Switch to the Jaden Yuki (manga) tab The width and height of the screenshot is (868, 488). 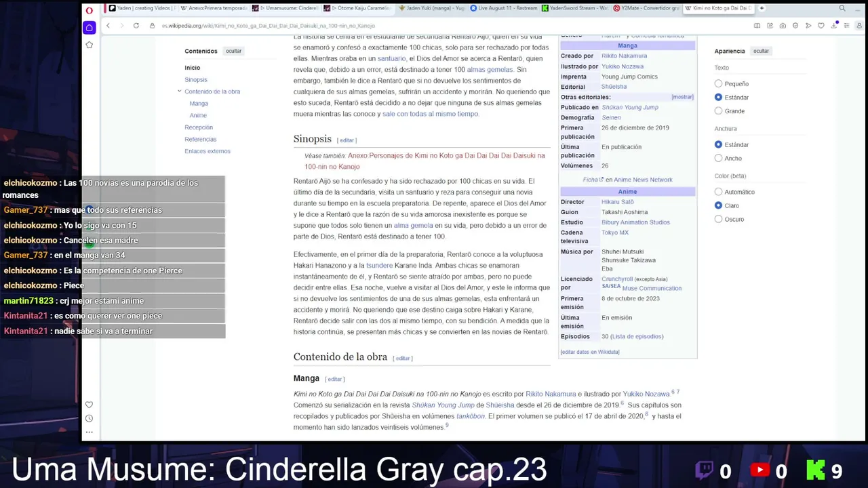coord(431,8)
